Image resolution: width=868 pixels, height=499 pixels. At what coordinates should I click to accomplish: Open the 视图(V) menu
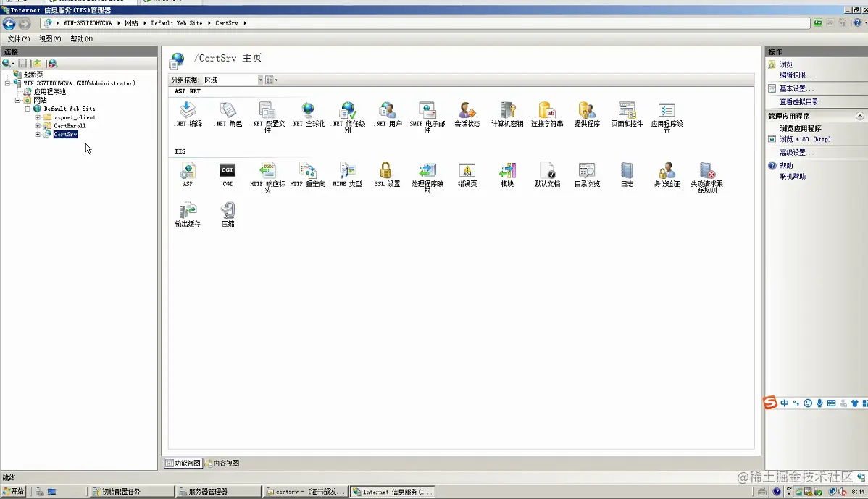[x=50, y=38]
